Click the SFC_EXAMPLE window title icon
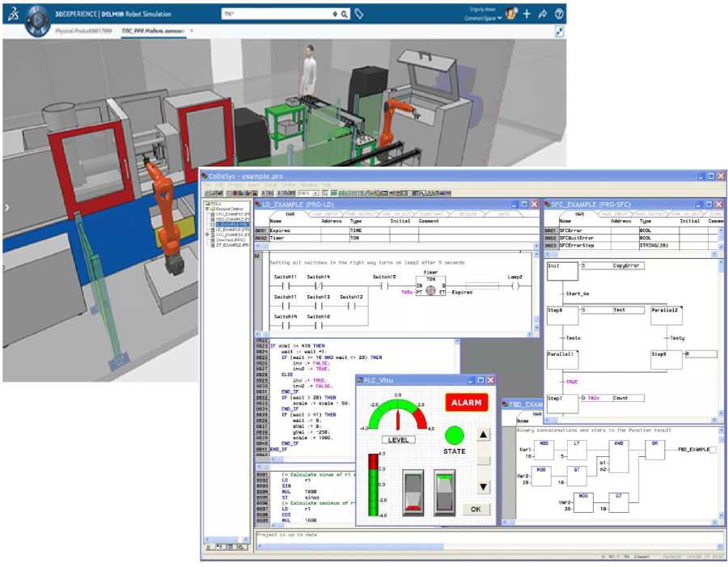The image size is (728, 567). [x=548, y=205]
